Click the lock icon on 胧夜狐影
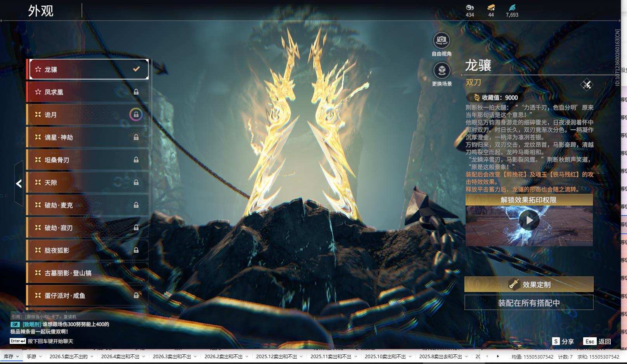 (x=136, y=250)
